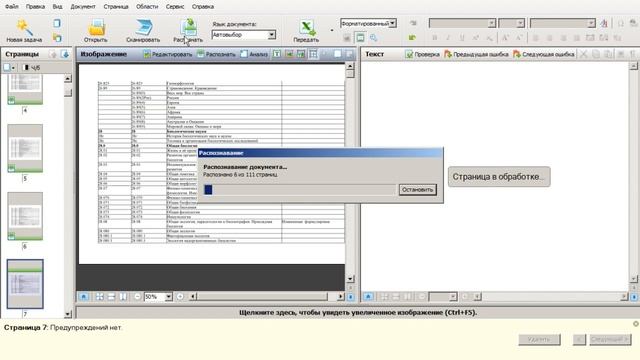
Task: Click the fit-to-height icon in image panel
Action: [123, 297]
